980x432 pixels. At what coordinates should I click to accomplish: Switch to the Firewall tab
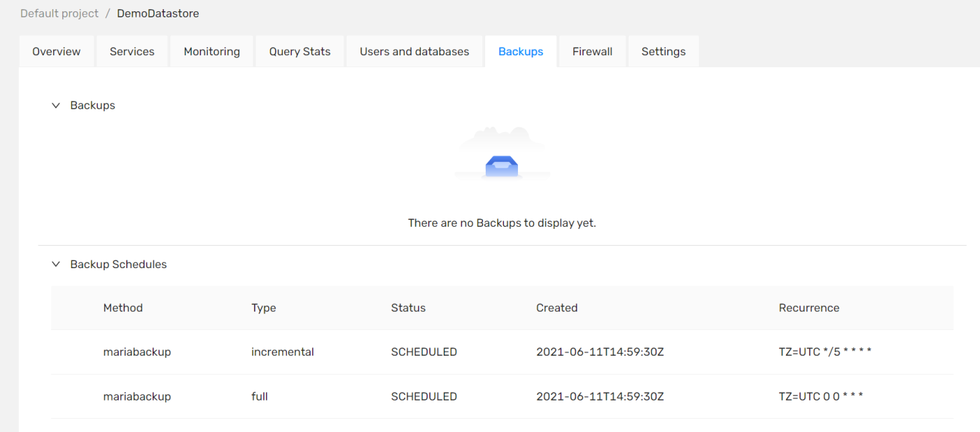click(x=591, y=50)
